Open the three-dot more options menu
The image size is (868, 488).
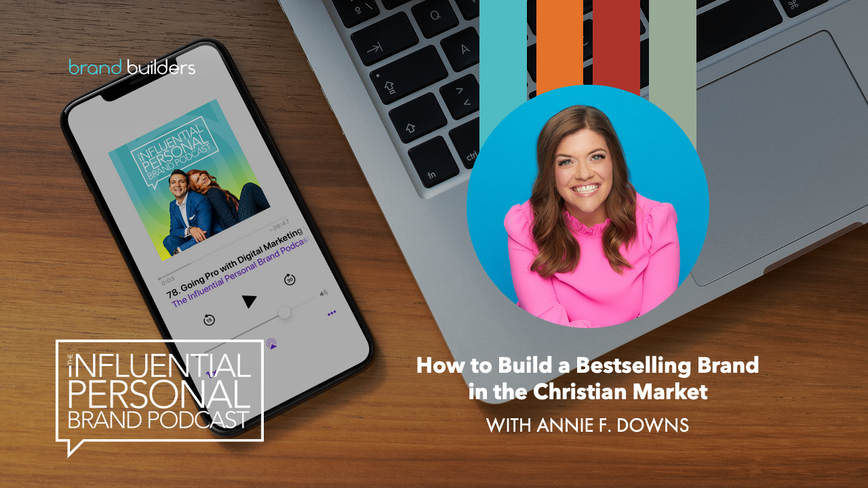click(x=332, y=313)
